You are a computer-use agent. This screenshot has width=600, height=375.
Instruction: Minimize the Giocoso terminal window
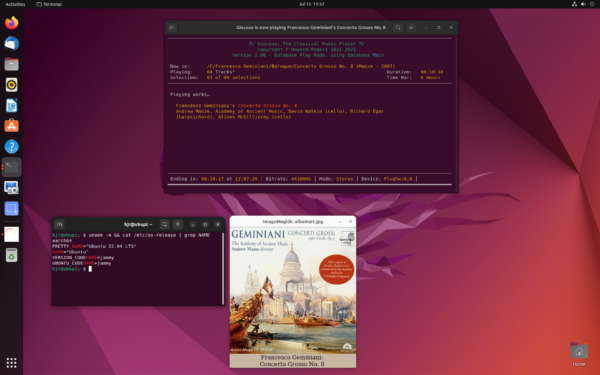[x=426, y=28]
